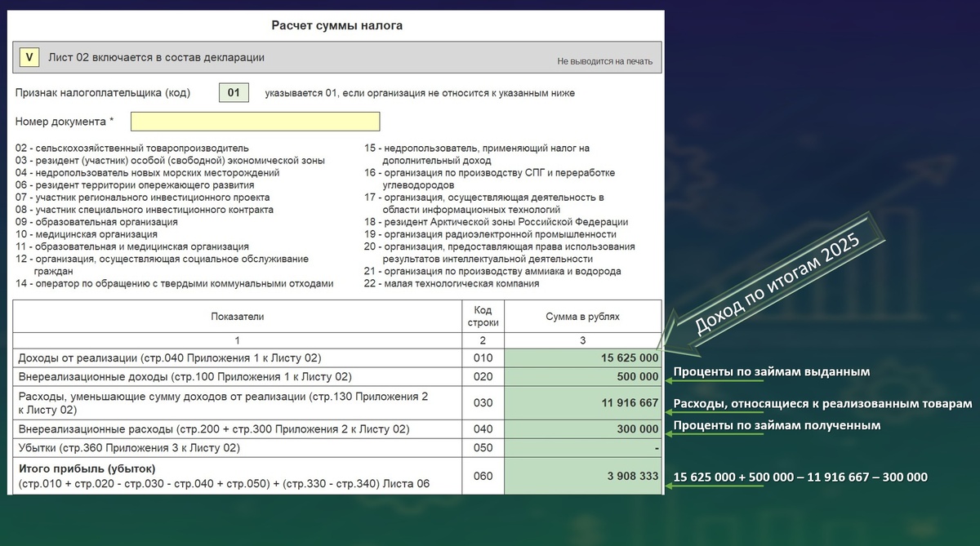Viewport: 980px width, 546px height.
Task: Click income cell showing 15 625 000
Action: point(582,357)
